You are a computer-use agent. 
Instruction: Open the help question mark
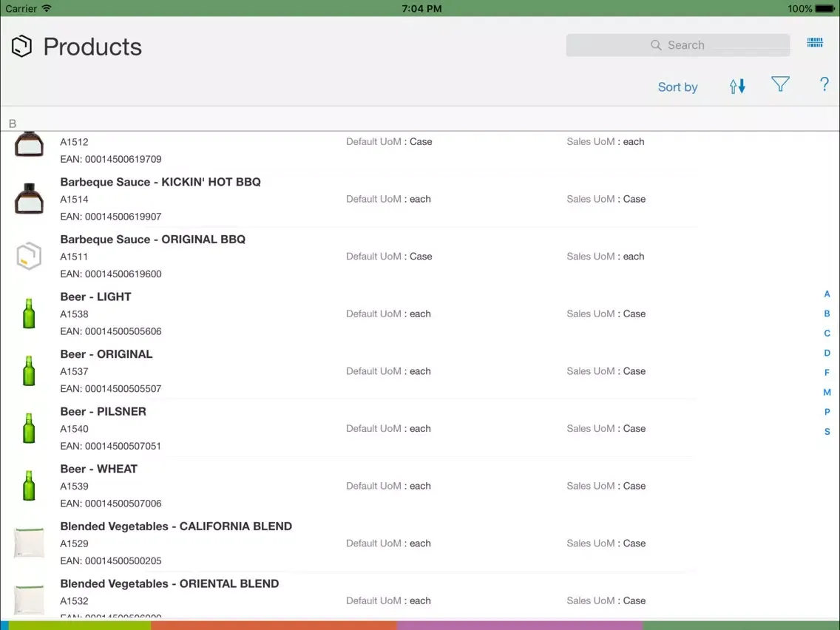[824, 84]
